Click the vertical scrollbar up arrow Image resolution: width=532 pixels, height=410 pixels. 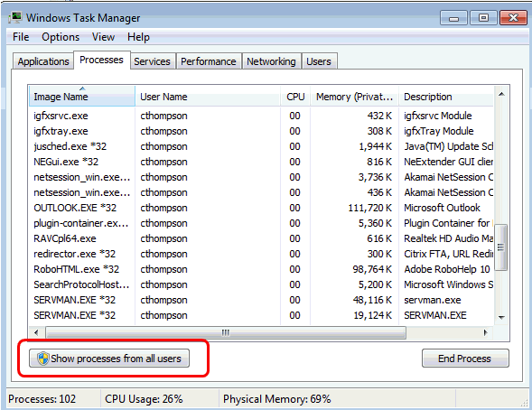coord(501,94)
